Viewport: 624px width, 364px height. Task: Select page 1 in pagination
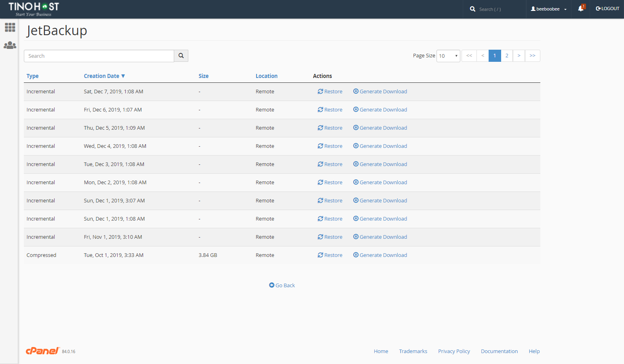[495, 56]
